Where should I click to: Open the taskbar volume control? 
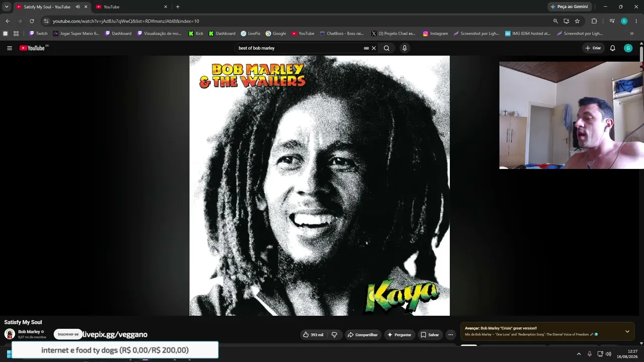(x=608, y=354)
